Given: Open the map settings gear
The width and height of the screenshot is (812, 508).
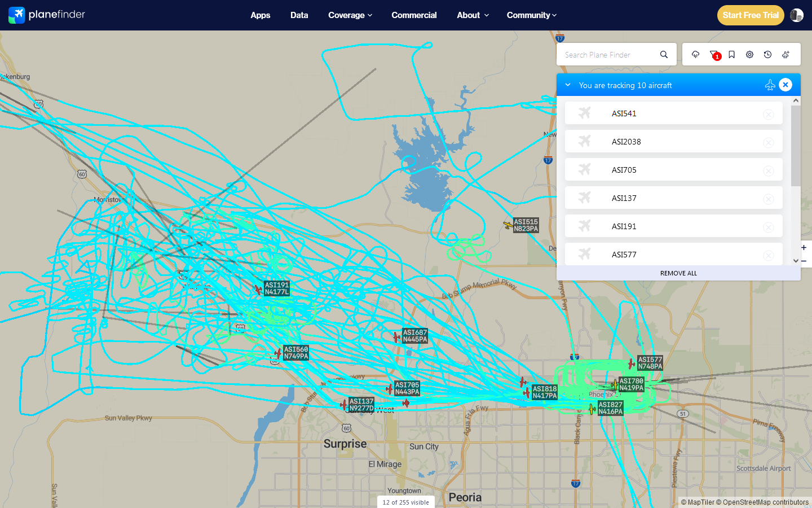Looking at the screenshot, I should (x=749, y=55).
